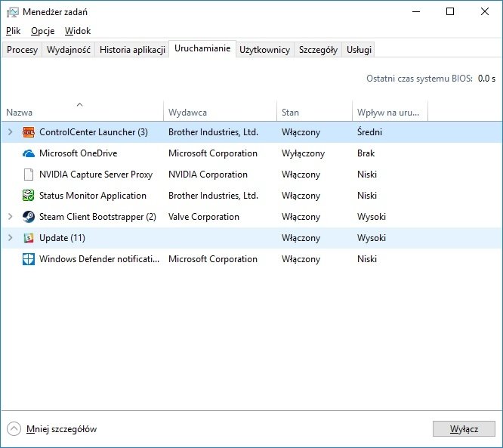The width and height of the screenshot is (503, 448).
Task: Select the Uruchamianie tab
Action: (202, 48)
